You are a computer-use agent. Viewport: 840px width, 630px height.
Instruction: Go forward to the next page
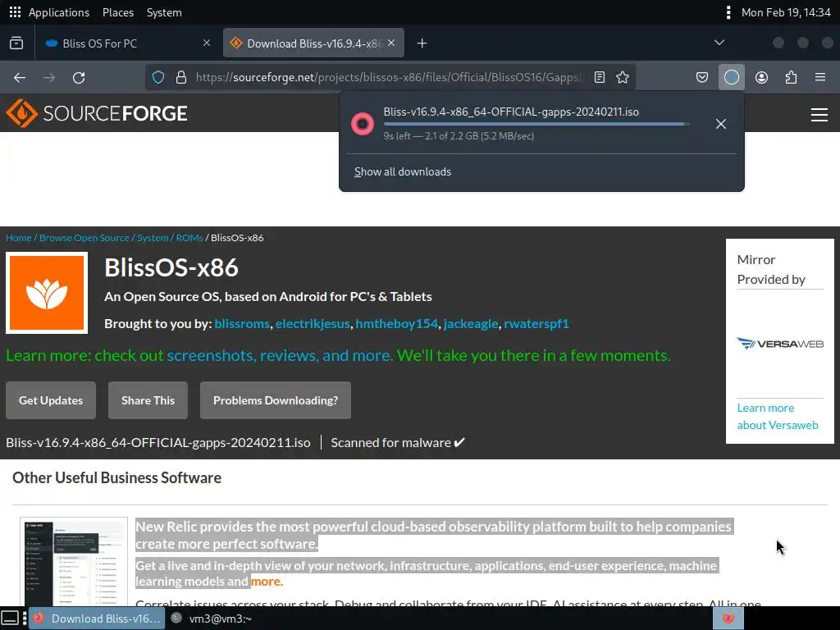point(49,78)
